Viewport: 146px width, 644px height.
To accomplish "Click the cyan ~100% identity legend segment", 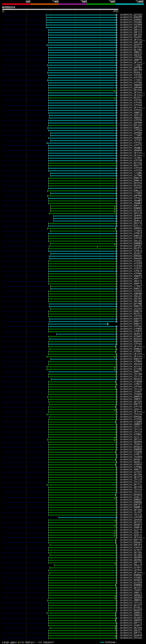I will tap(130, 4).
